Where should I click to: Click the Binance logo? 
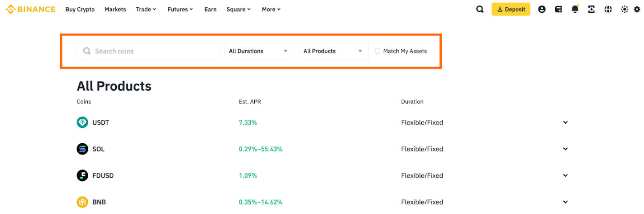click(x=31, y=9)
